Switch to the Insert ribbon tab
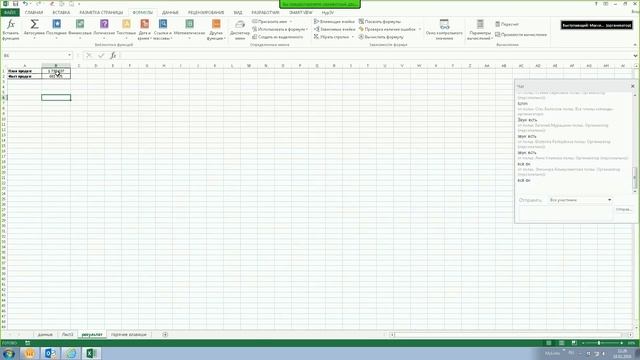 pyautogui.click(x=61, y=13)
